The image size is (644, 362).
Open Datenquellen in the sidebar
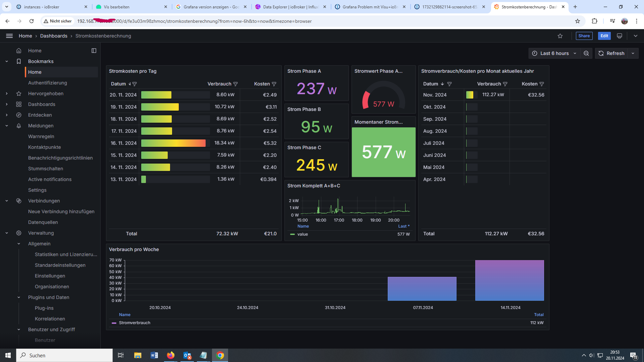43,222
